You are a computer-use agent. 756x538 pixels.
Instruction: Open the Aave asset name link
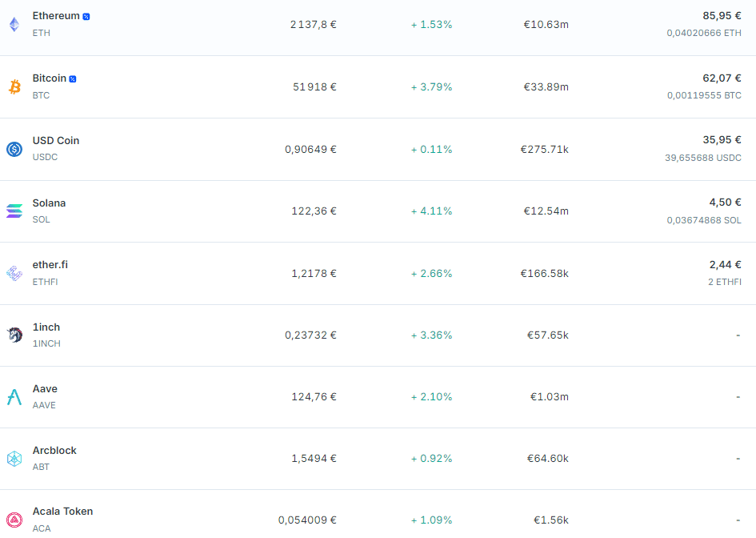point(45,389)
